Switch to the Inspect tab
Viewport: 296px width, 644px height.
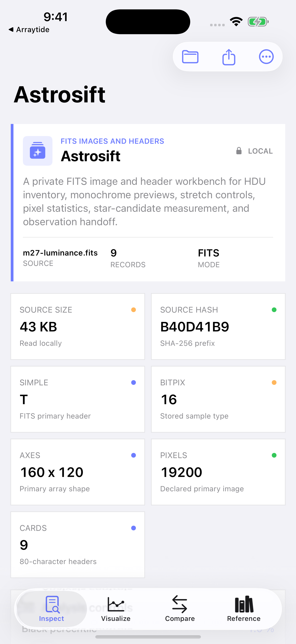[52, 609]
